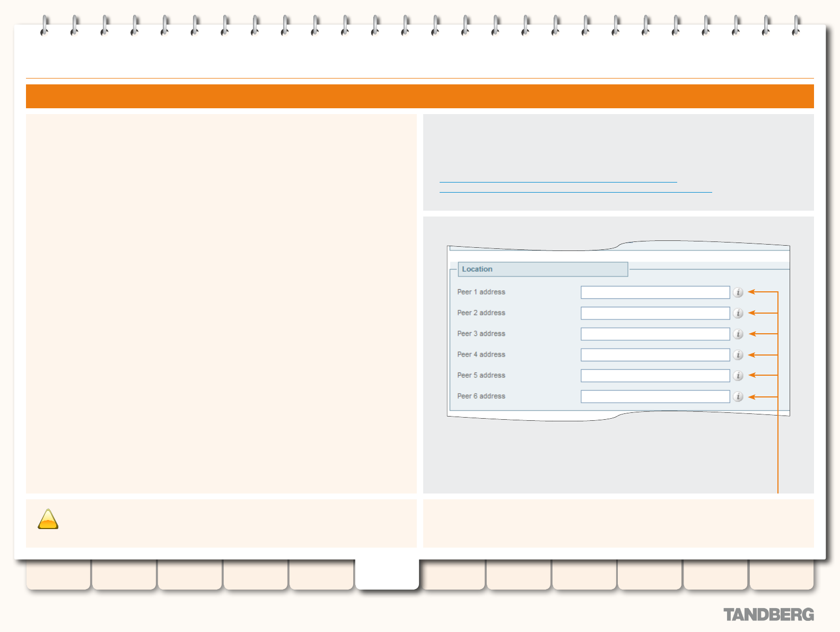Click the "Peer 2 address" label
The image size is (840, 632).
tap(481, 313)
